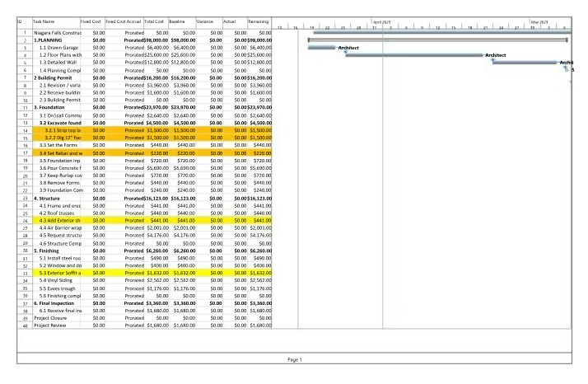The width and height of the screenshot is (588, 384).
Task: Select the 3.6 Pour Concrete task
Action: (x=60, y=168)
